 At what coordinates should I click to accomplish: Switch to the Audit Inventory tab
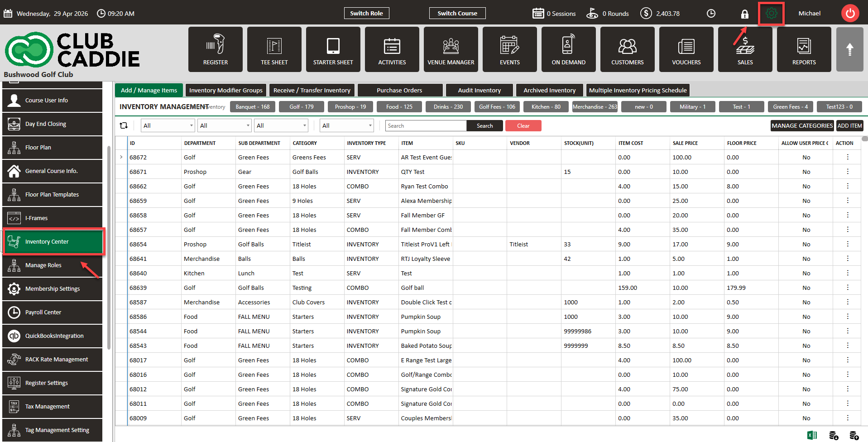(x=479, y=91)
